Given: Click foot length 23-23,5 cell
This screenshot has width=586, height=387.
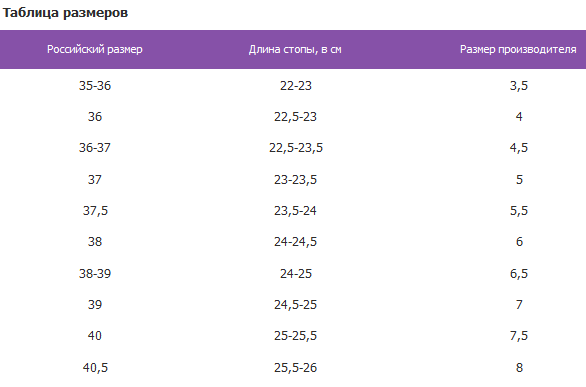Looking at the screenshot, I should pyautogui.click(x=295, y=180).
